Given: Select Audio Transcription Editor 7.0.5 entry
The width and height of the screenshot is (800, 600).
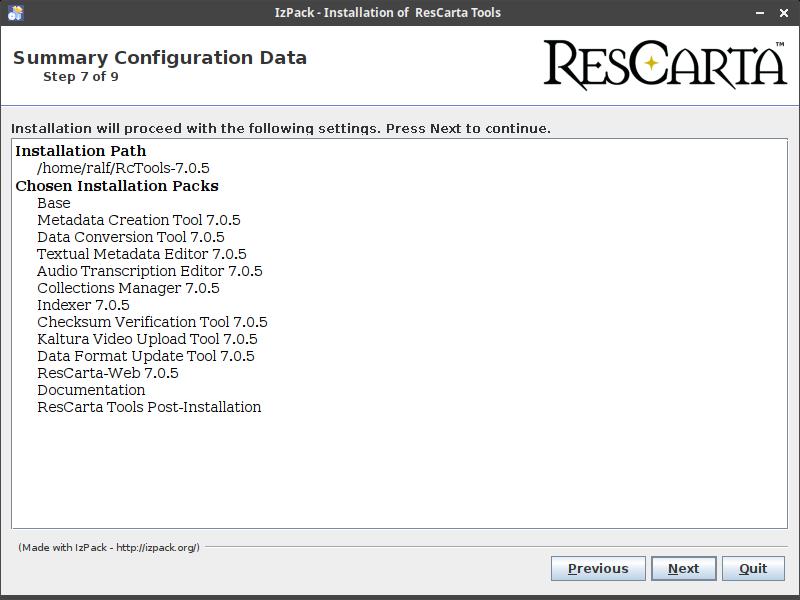Looking at the screenshot, I should pos(149,271).
